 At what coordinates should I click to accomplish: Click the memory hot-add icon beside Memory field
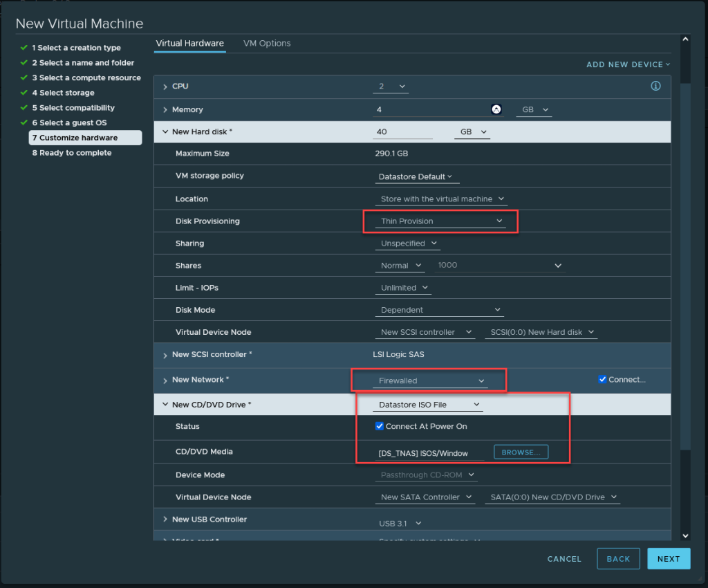(x=496, y=109)
